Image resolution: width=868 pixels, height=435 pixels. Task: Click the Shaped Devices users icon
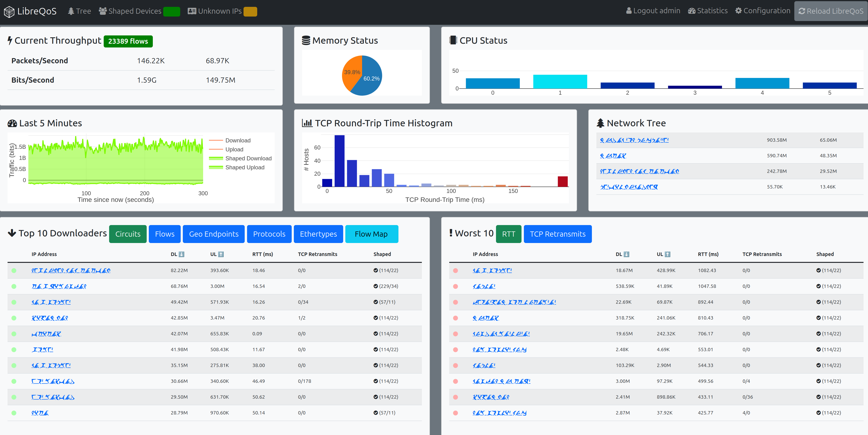tap(103, 11)
